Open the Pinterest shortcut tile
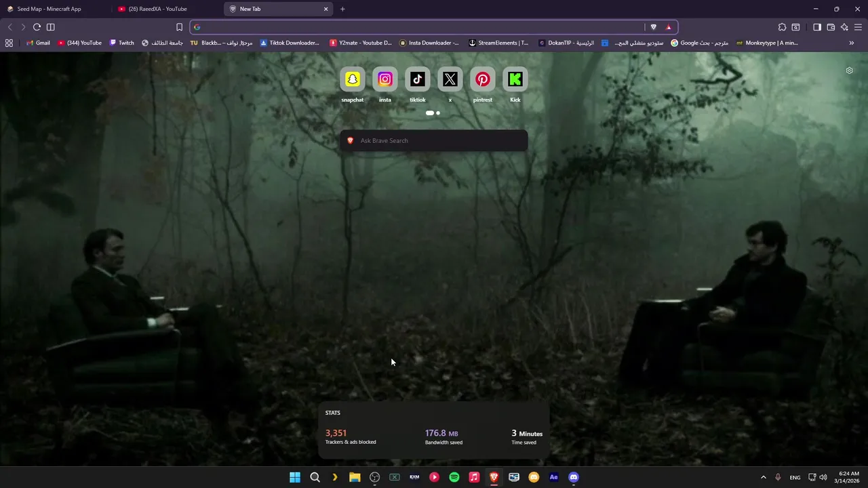This screenshot has width=868, height=488. point(482,80)
